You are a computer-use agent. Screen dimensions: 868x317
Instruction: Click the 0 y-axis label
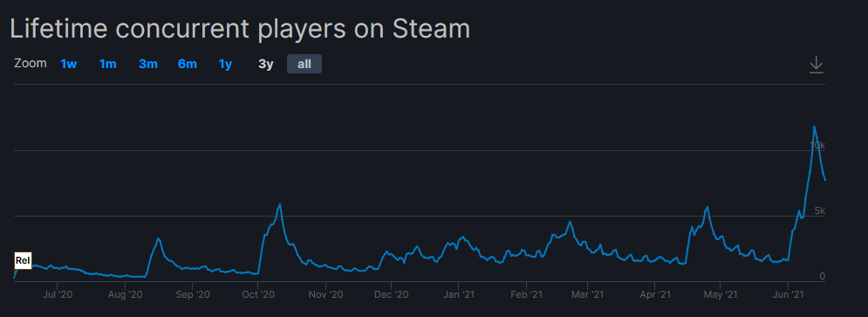(x=822, y=276)
